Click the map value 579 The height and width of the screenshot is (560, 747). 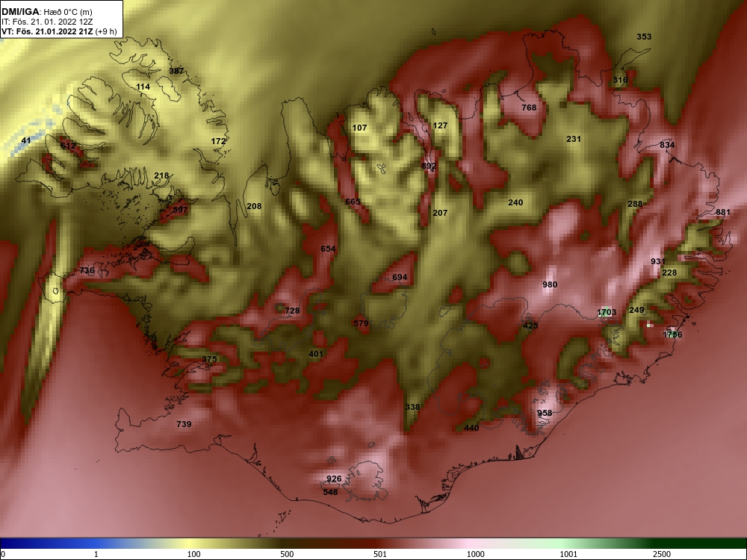361,323
